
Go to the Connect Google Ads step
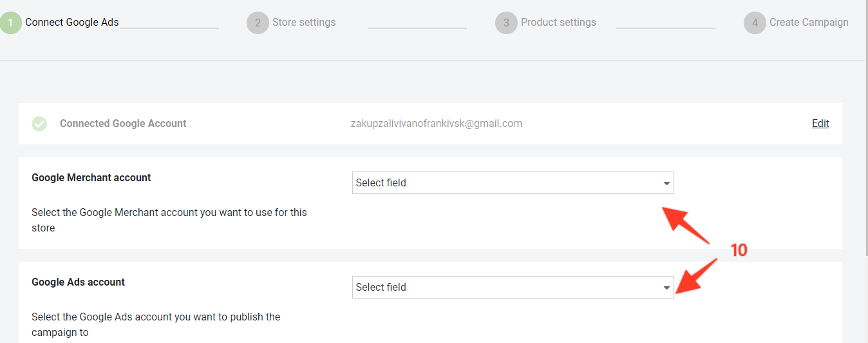[x=71, y=23]
